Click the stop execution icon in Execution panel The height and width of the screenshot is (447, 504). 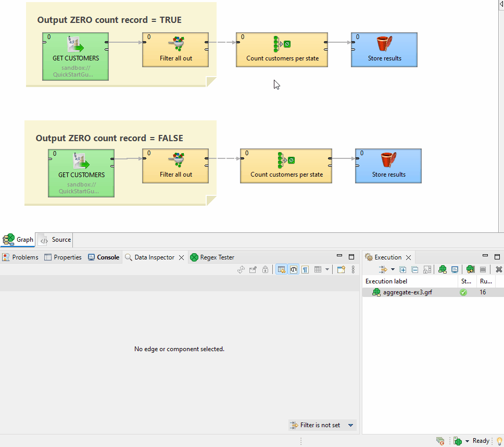483,269
